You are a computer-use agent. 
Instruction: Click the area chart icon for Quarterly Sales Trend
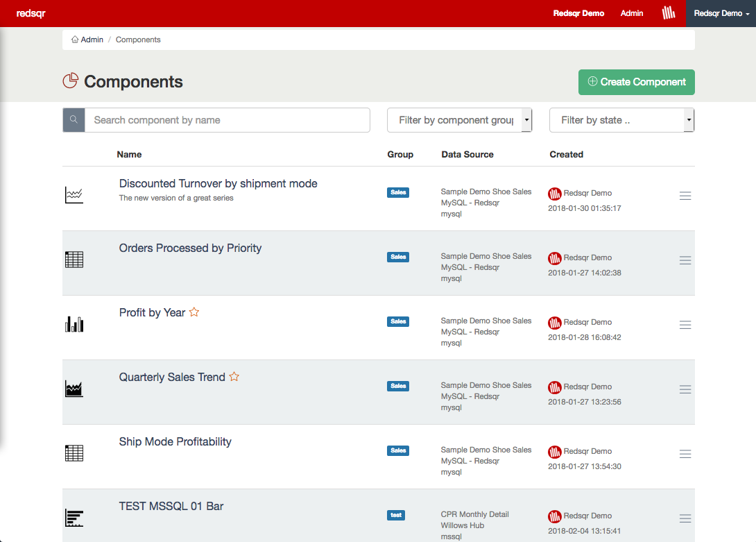pyautogui.click(x=74, y=389)
